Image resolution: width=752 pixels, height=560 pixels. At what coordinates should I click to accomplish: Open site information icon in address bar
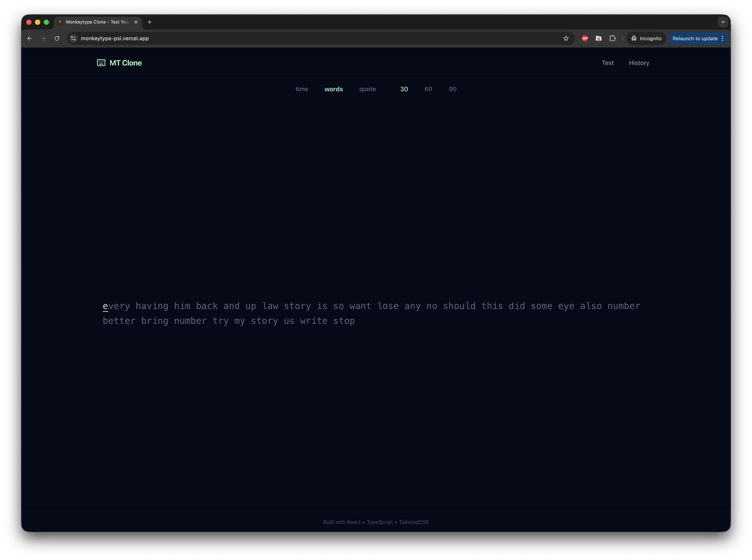73,38
